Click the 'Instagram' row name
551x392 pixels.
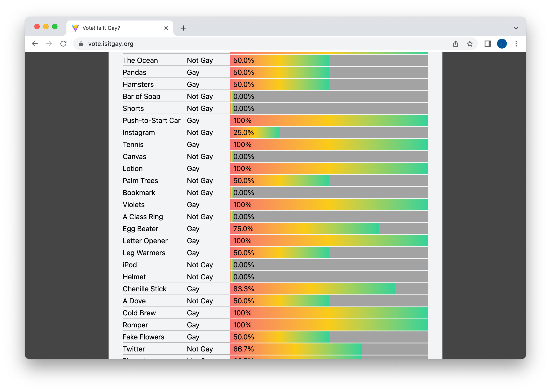tap(139, 133)
